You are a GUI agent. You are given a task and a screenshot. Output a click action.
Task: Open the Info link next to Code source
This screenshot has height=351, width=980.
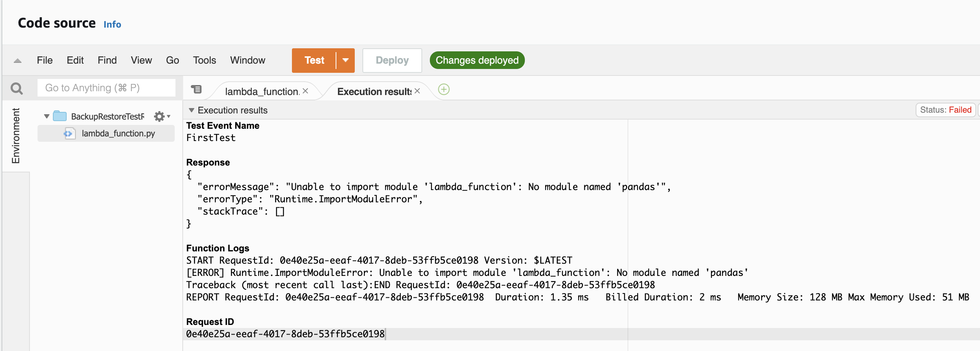[112, 25]
